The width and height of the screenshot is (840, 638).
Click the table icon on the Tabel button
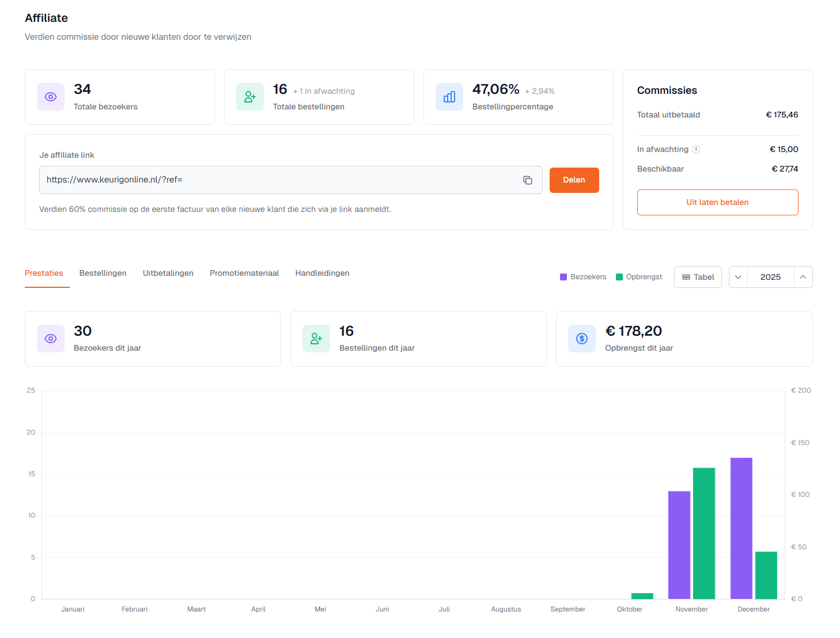pyautogui.click(x=687, y=277)
